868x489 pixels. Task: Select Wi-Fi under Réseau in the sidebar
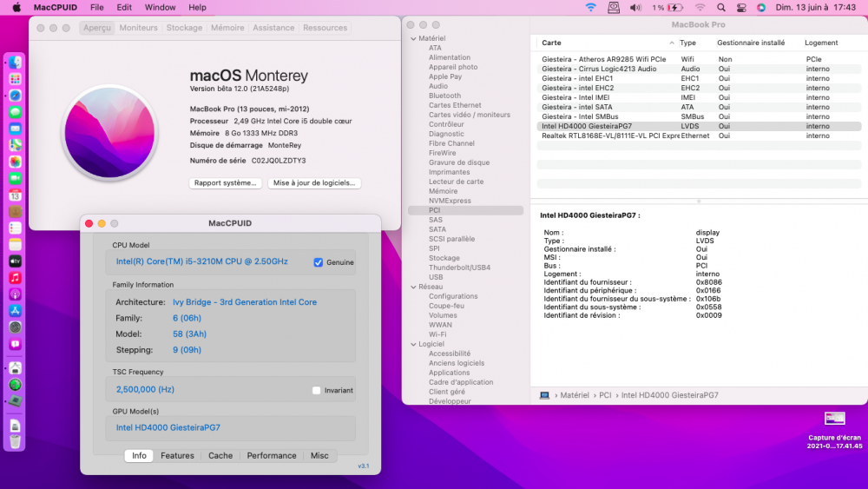(x=437, y=334)
